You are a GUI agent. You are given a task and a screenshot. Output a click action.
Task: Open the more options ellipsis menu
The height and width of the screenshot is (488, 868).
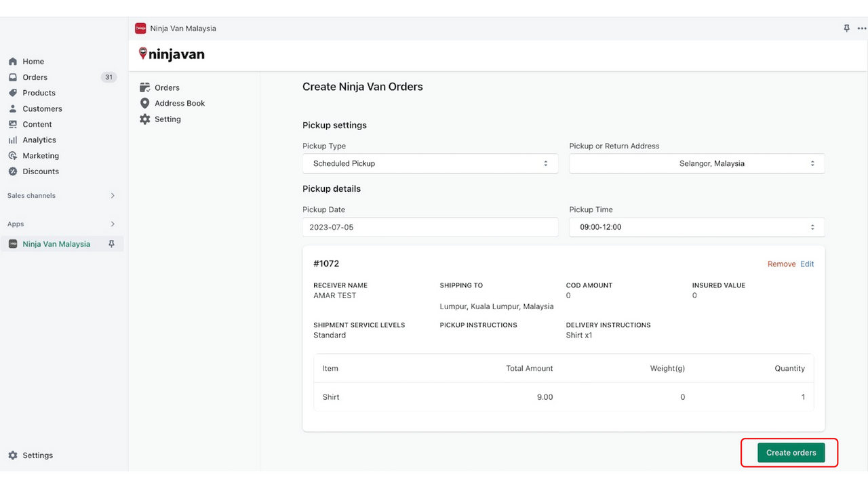pos(862,28)
